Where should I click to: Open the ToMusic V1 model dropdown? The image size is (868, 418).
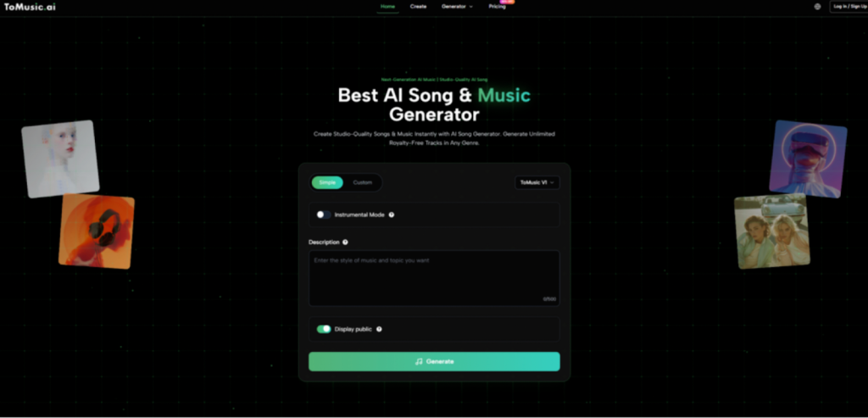[x=537, y=182]
